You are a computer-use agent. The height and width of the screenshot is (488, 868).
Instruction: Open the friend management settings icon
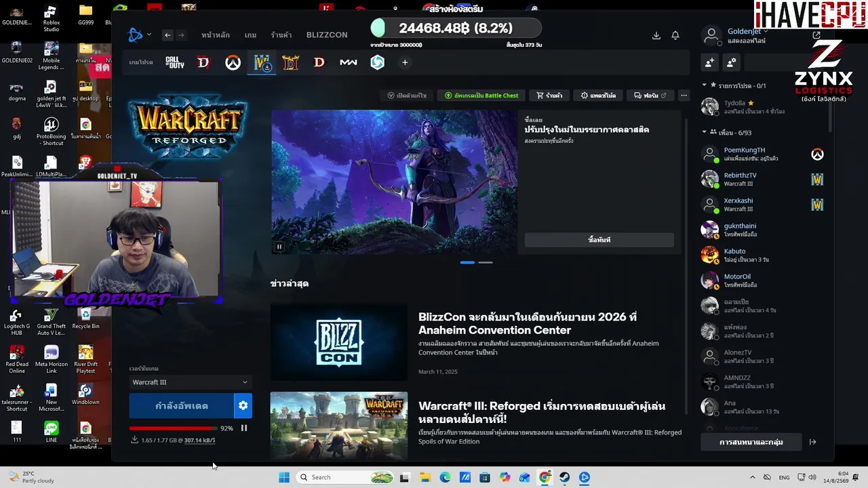click(731, 62)
